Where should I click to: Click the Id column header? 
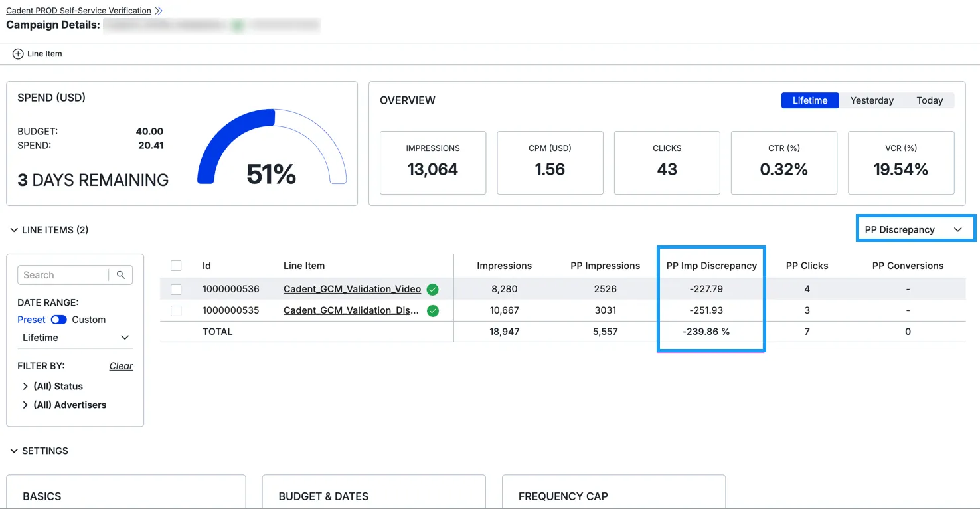click(206, 266)
